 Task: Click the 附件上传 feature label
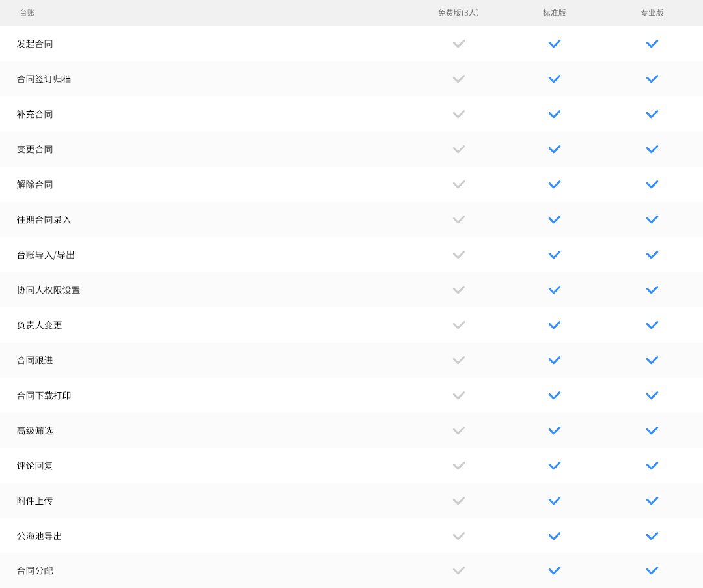click(x=35, y=501)
